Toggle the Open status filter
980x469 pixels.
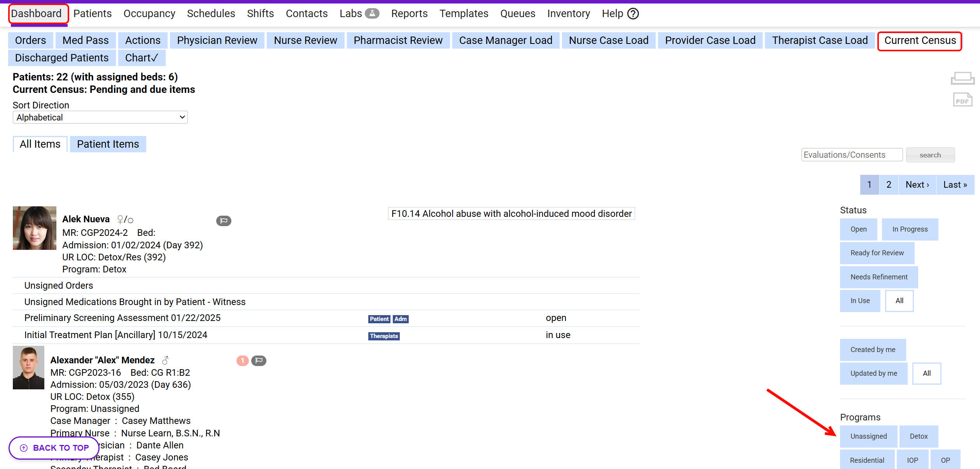tap(858, 229)
